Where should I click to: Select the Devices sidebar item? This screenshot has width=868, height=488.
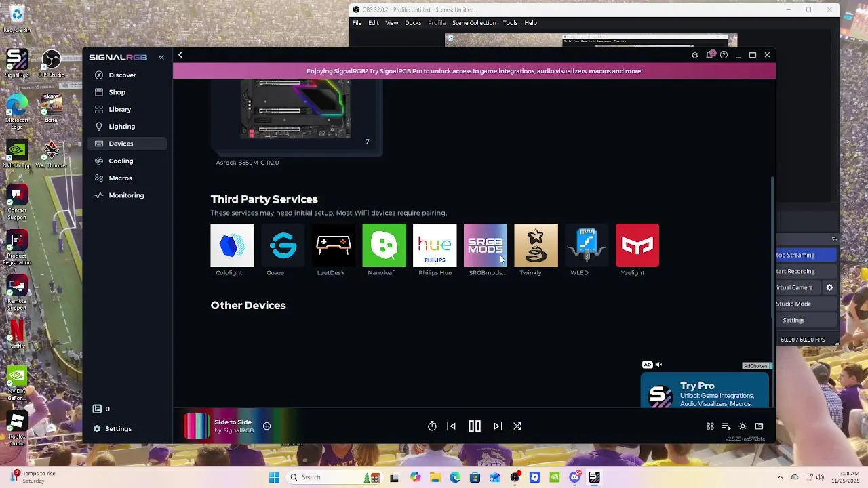click(x=127, y=144)
